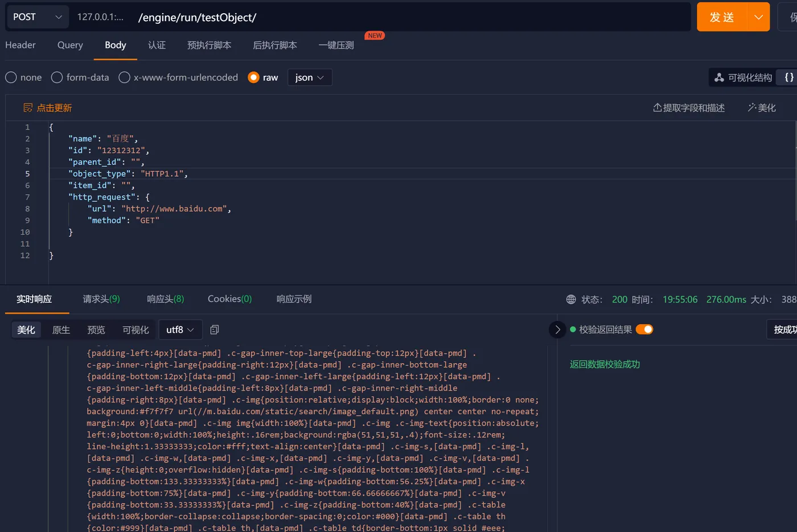Open the 一键压测 tab
797x532 pixels.
point(336,45)
